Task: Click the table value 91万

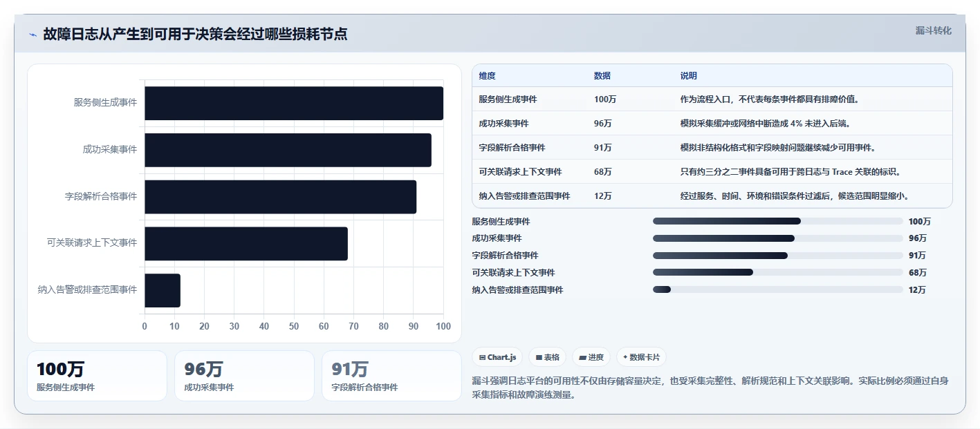Action: [x=603, y=148]
